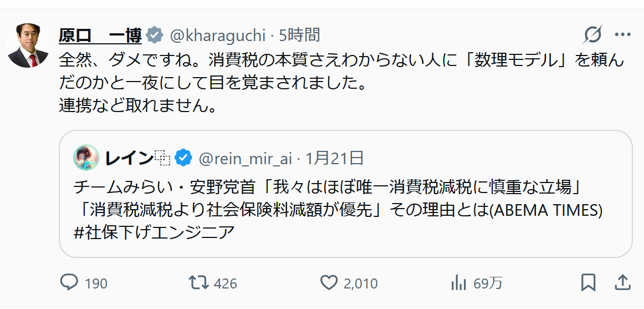Like the post with heart icon
The height and width of the screenshot is (309, 644).
[x=329, y=283]
